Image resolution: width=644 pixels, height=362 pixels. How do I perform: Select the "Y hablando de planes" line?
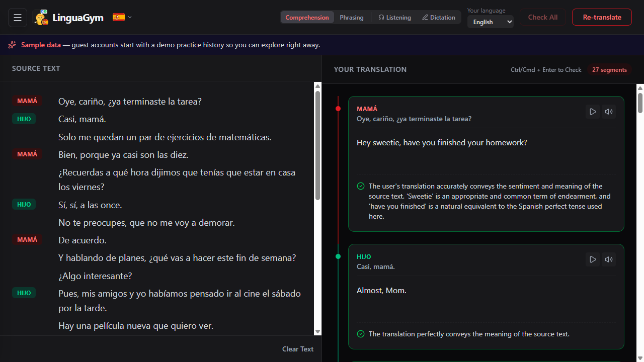tap(177, 258)
